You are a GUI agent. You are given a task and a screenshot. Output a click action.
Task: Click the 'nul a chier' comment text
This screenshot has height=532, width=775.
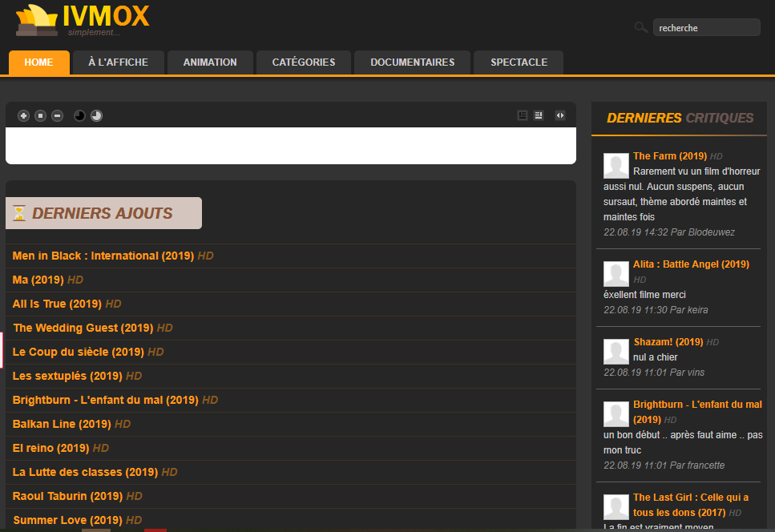click(656, 357)
